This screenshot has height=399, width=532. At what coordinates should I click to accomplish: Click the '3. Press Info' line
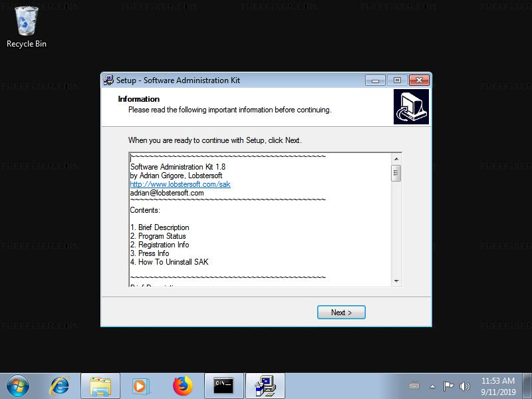pyautogui.click(x=150, y=253)
